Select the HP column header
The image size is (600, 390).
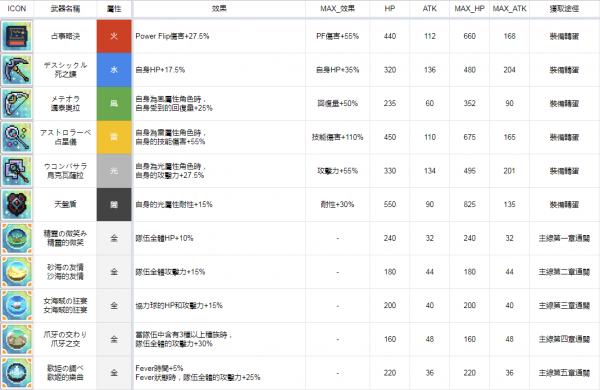390,8
